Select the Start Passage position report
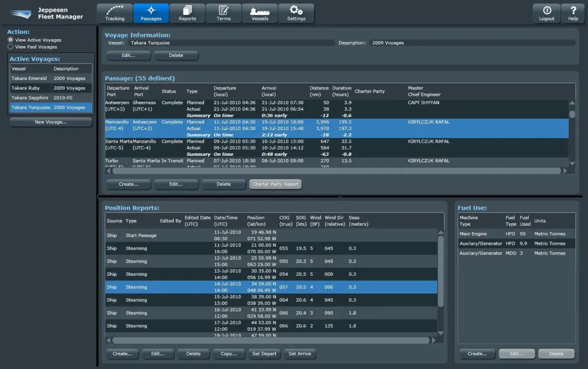588x369 pixels. tap(271, 235)
